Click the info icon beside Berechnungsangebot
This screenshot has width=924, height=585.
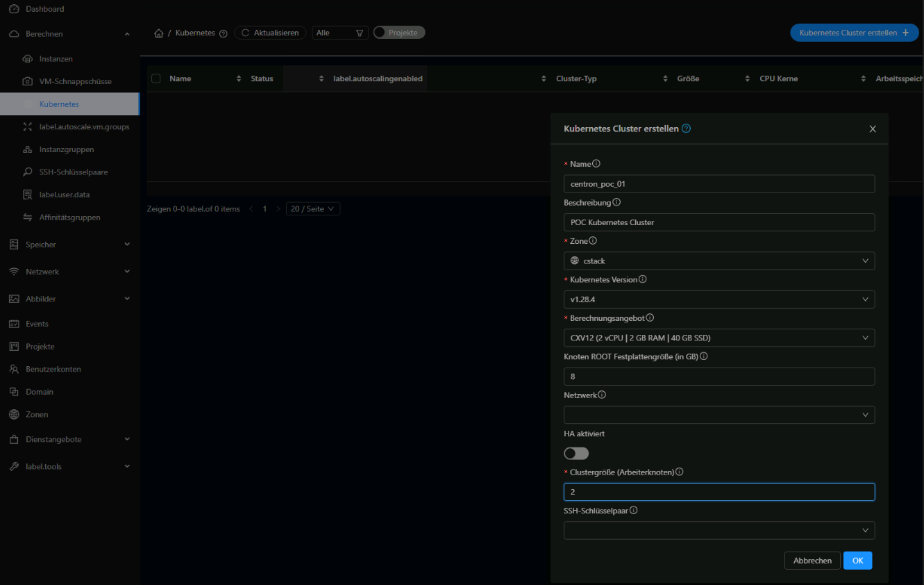pos(650,318)
